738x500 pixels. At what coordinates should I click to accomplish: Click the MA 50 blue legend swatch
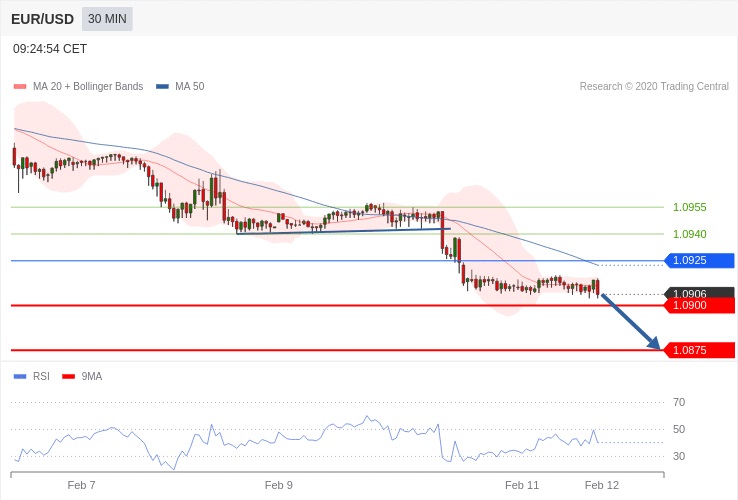(x=162, y=86)
